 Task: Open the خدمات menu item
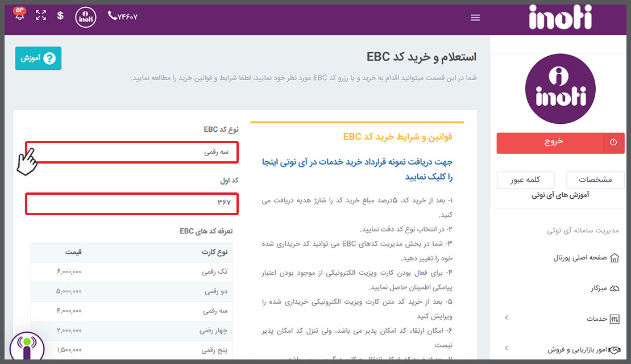click(596, 319)
